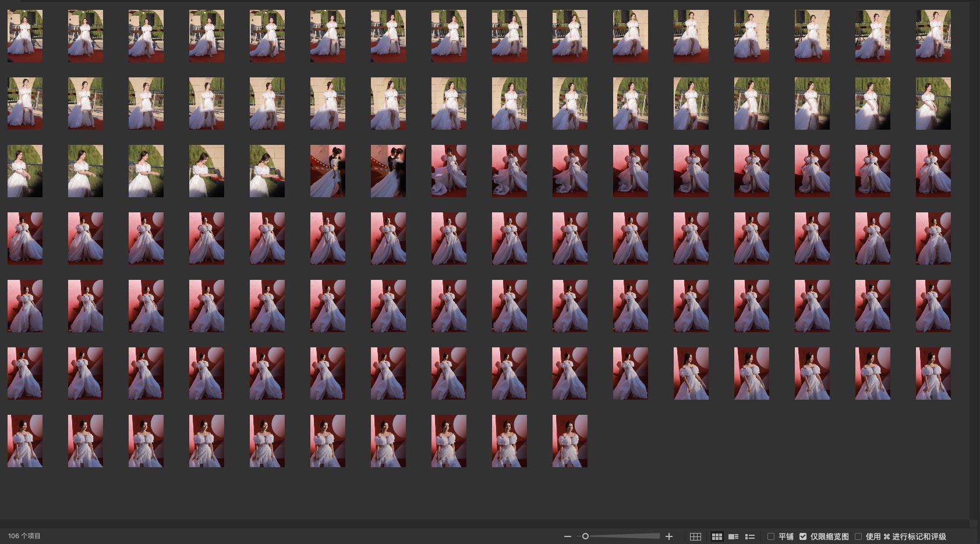Switch to thumbnails grid view
The width and height of the screenshot is (980, 544).
point(717,536)
